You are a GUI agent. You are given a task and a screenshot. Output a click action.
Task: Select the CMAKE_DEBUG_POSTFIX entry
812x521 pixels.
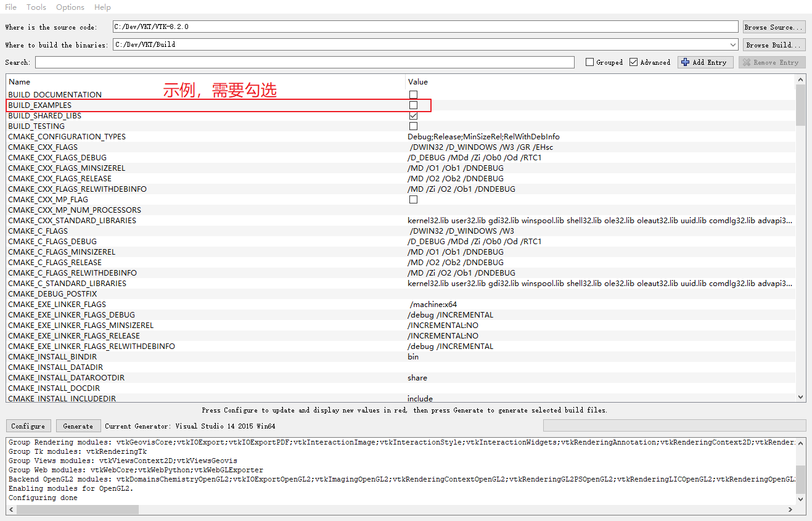52,293
